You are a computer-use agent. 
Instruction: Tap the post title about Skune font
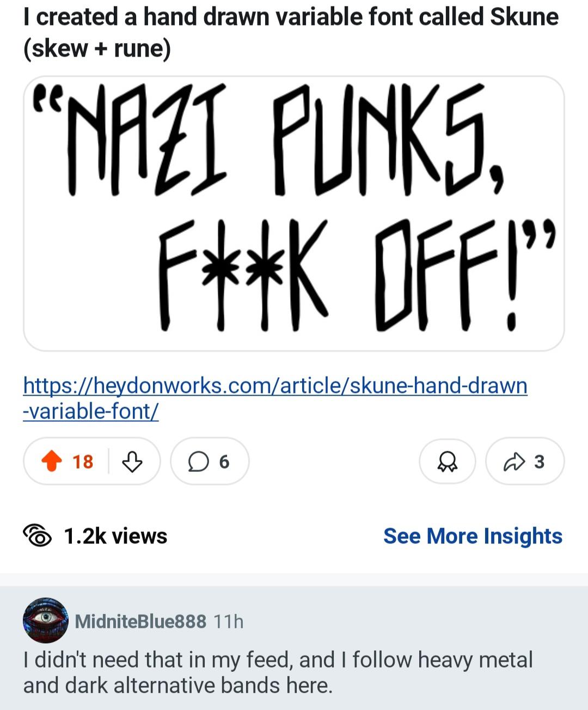point(291,33)
